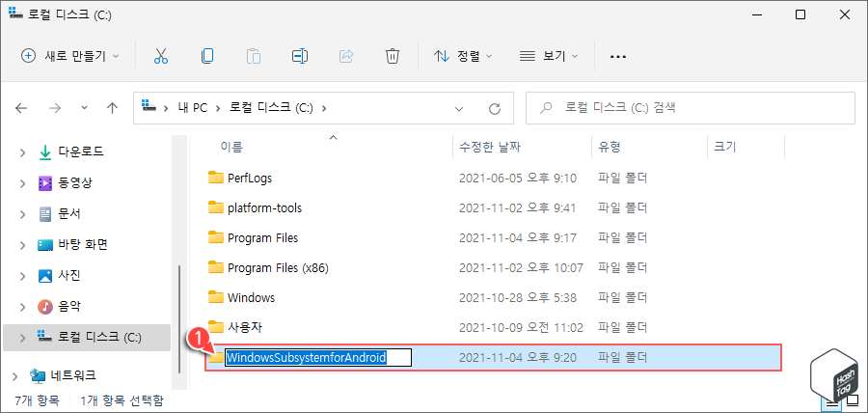Image resolution: width=868 pixels, height=413 pixels.
Task: Click the Program Files folder icon
Action: point(215,237)
